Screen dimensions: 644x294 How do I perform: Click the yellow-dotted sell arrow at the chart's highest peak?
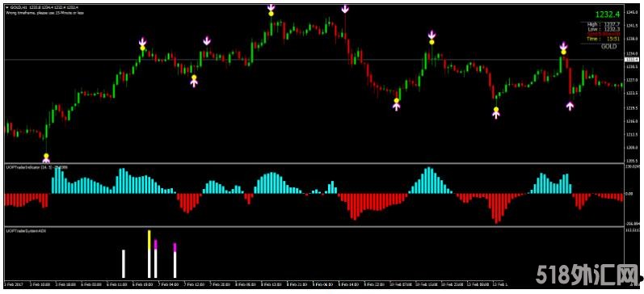point(271,8)
